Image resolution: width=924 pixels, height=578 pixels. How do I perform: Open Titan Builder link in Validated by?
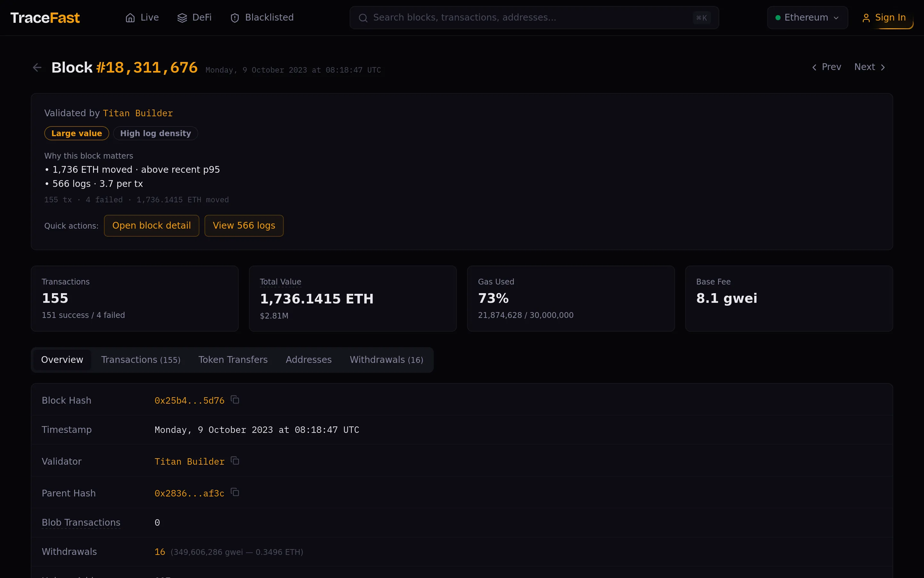138,113
